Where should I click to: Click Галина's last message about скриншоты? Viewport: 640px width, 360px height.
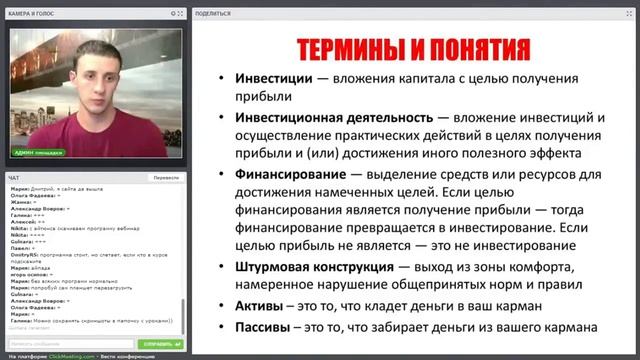[92, 321]
